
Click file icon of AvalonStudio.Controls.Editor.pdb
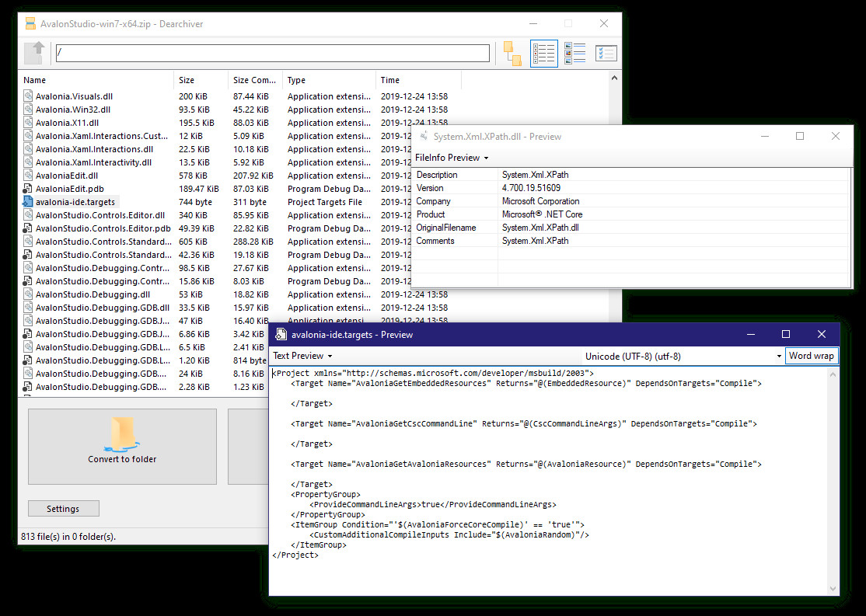pyautogui.click(x=28, y=228)
